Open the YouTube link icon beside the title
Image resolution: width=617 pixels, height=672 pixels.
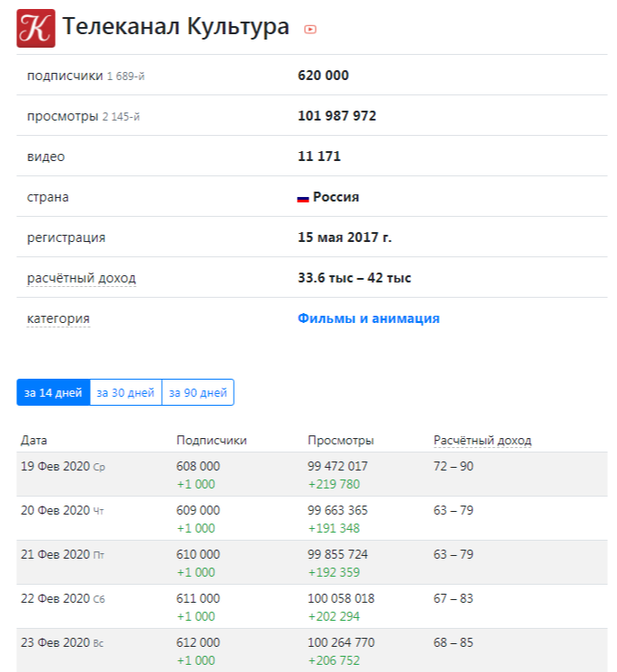tap(310, 29)
